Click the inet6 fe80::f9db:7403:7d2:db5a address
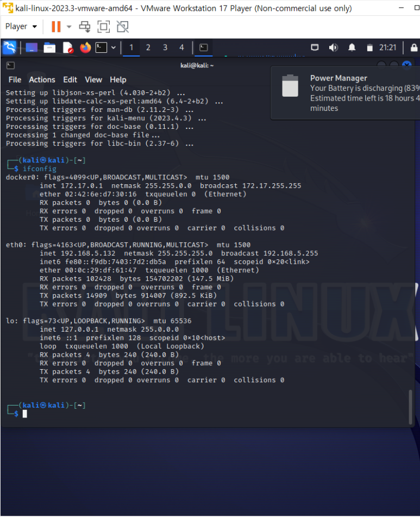Screen dimensions: 420x517 [115, 262]
